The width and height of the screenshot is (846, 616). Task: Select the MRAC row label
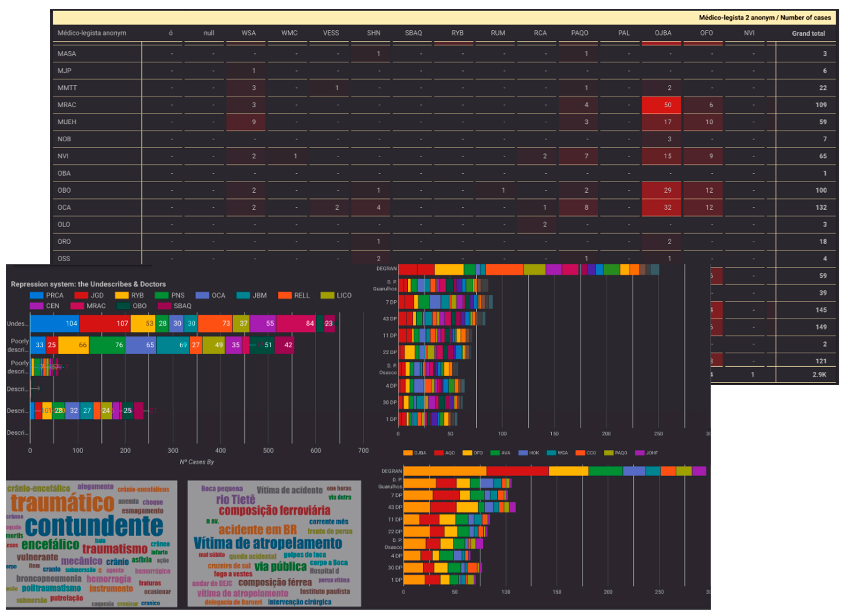pyautogui.click(x=67, y=105)
